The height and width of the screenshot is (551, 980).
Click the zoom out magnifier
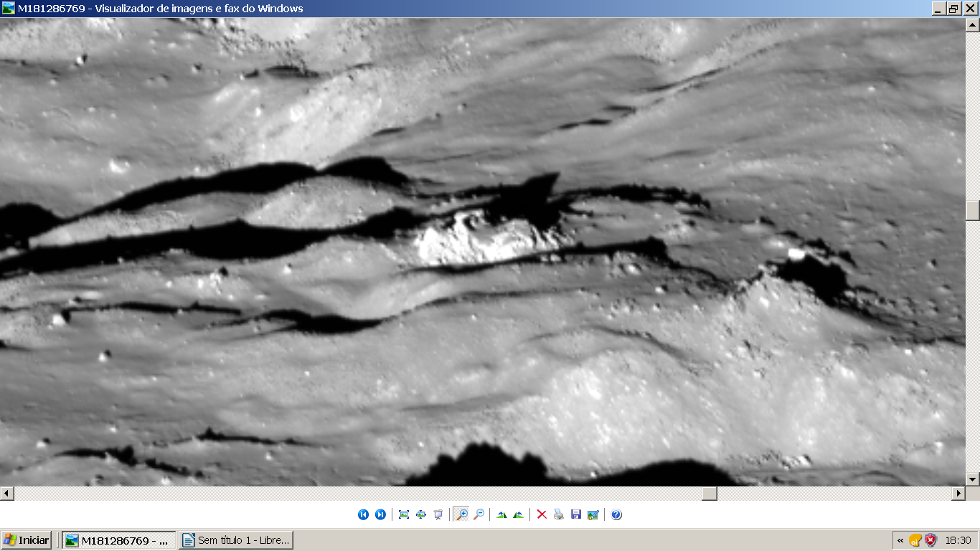tap(479, 514)
